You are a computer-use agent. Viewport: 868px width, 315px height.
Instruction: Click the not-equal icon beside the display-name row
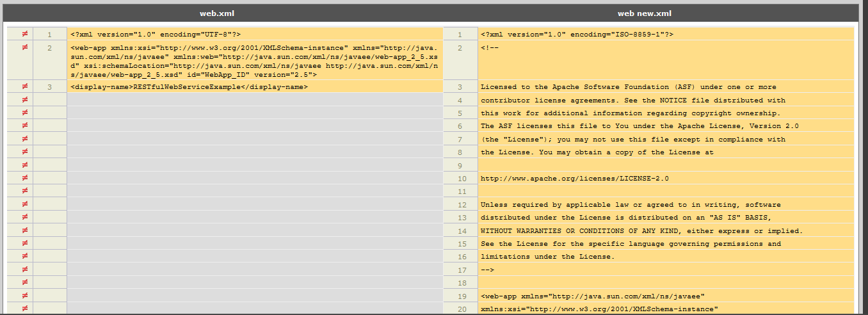pyautogui.click(x=25, y=86)
